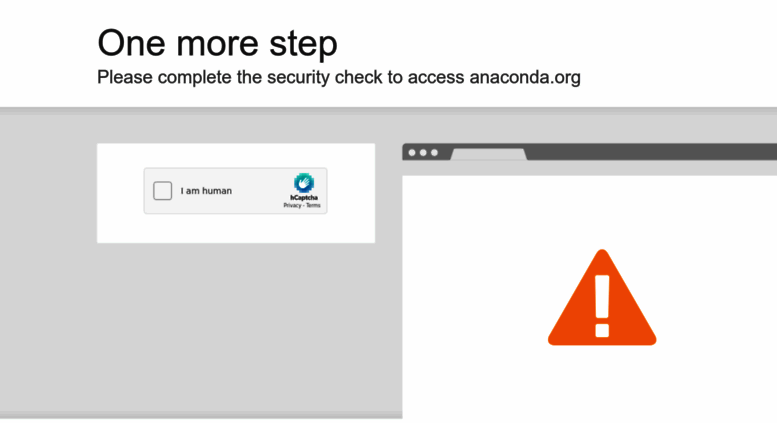777x423 pixels.
Task: Click the "I am human" label text
Action: pyautogui.click(x=206, y=191)
